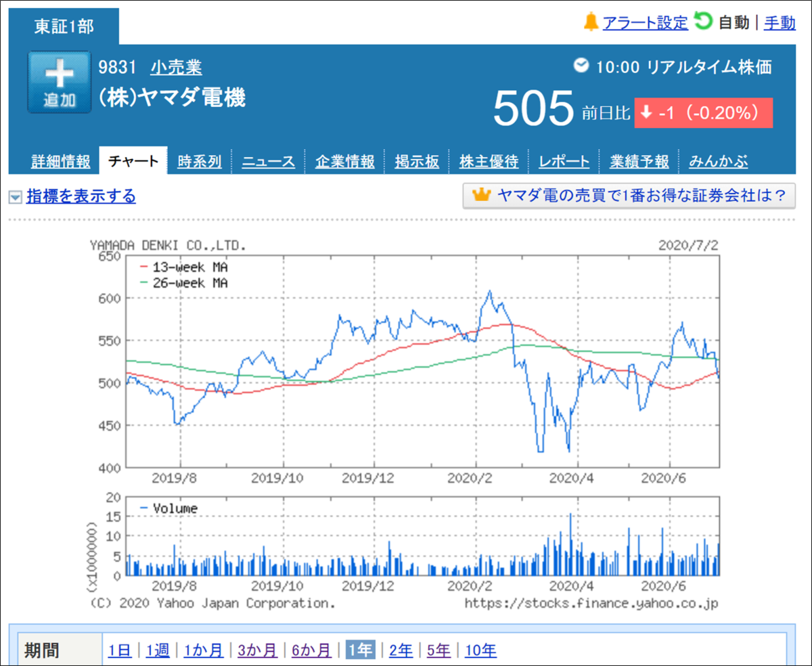
Task: Click the 前日比 label
Action: 606,113
